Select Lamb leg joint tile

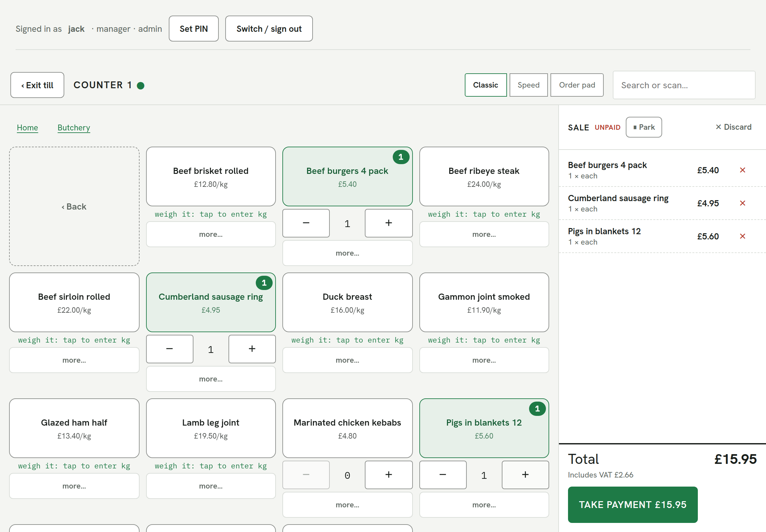coord(211,428)
